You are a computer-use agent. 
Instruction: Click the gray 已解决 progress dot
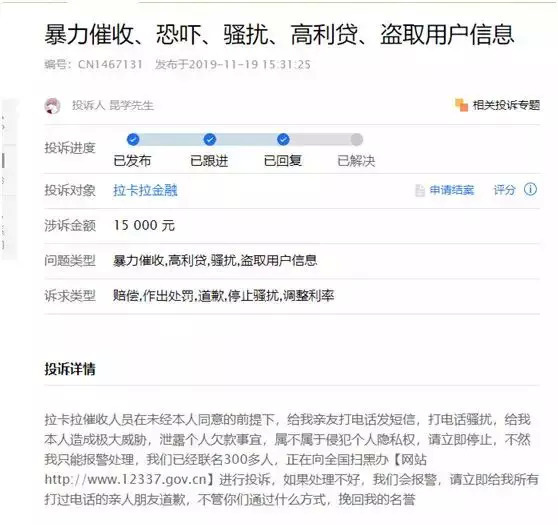click(357, 139)
